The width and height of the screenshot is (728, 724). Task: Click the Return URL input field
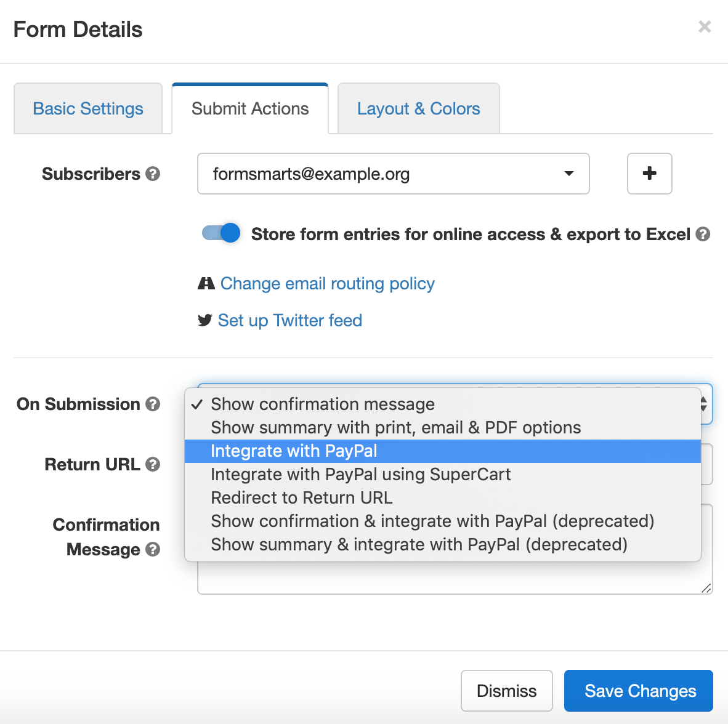(x=706, y=465)
